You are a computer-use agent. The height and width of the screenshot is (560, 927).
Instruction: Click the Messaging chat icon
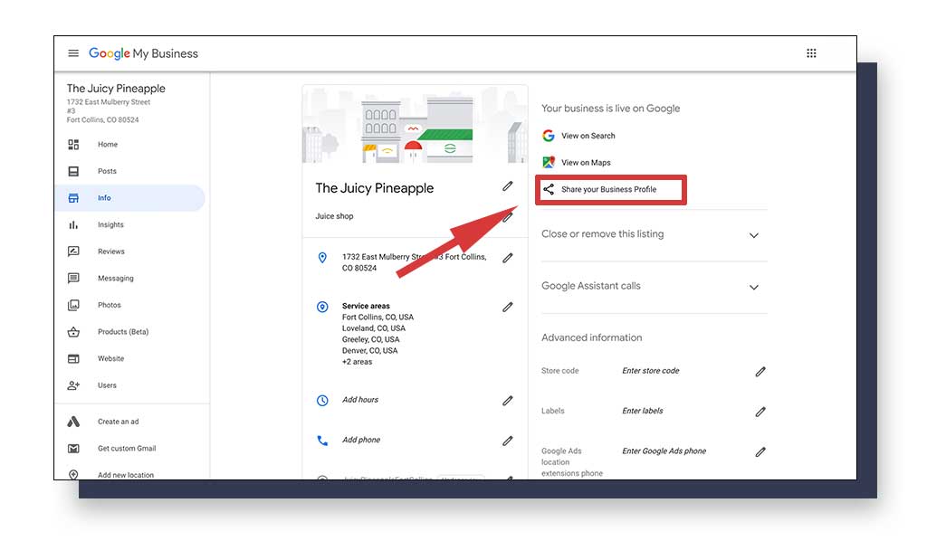pos(73,279)
